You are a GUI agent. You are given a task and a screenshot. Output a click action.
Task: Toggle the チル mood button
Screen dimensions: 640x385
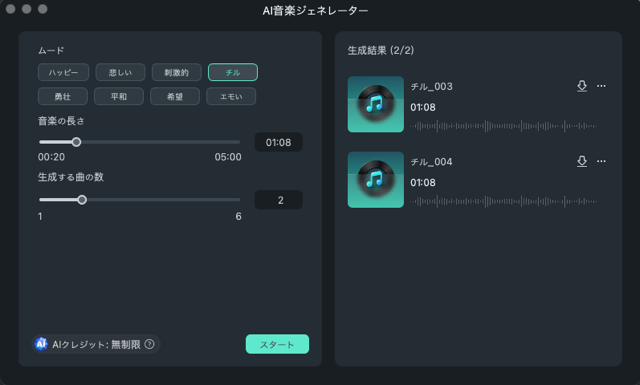tap(233, 72)
